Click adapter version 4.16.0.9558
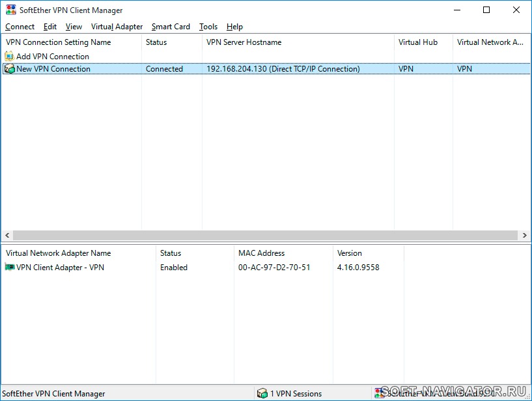Image resolution: width=532 pixels, height=401 pixels. (358, 268)
